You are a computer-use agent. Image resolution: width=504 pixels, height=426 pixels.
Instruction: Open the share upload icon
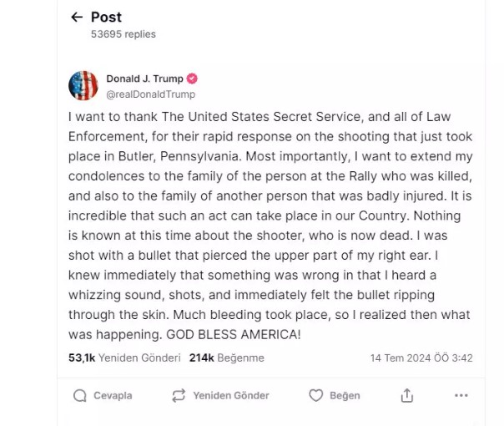(406, 395)
